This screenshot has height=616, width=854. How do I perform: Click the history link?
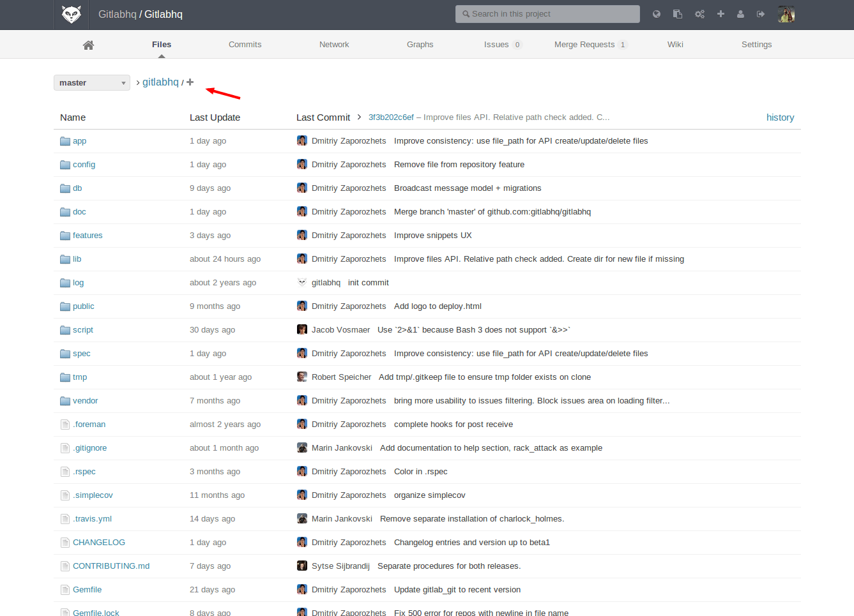pos(780,117)
